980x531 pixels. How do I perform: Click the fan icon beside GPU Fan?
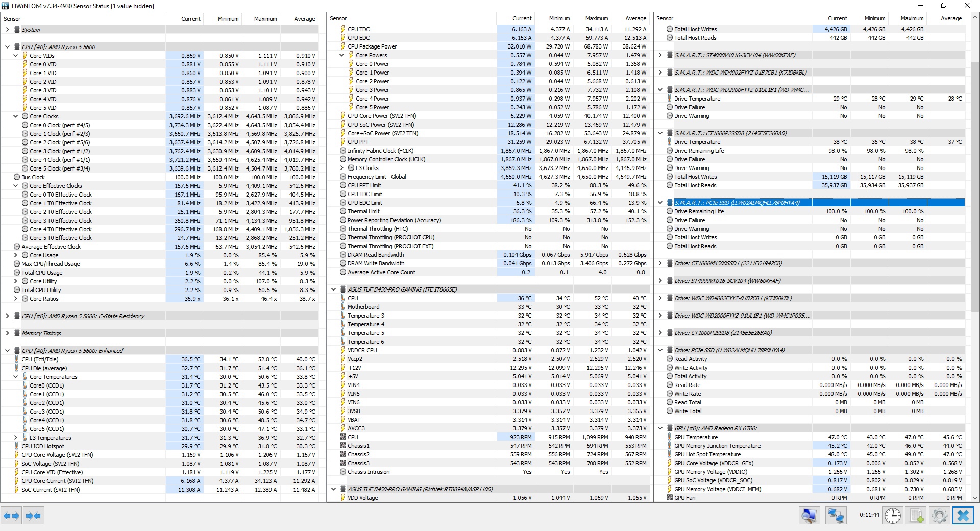(670, 498)
